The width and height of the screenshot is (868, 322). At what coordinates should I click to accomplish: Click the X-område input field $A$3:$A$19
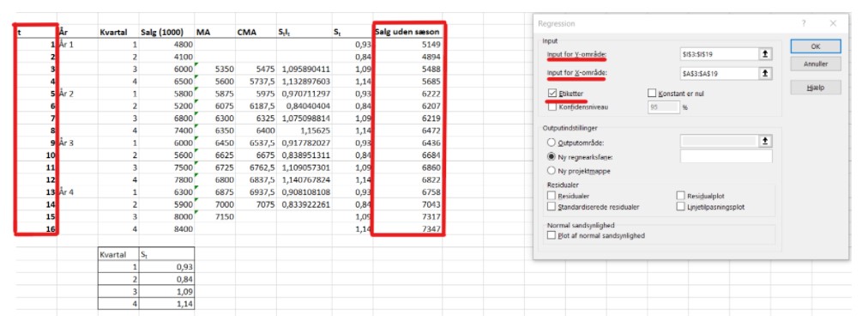pyautogui.click(x=719, y=73)
